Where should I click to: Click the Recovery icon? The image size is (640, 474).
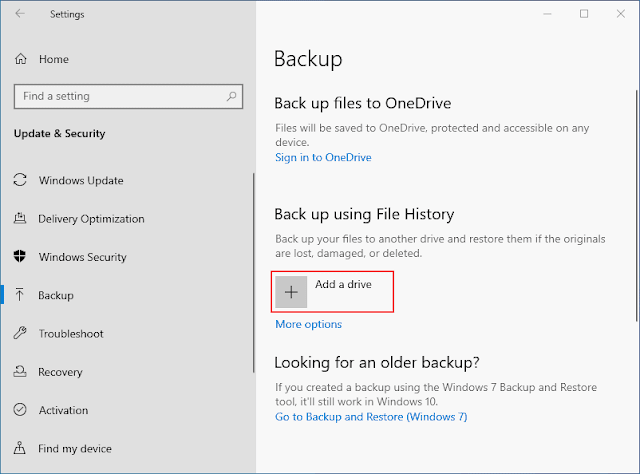[20, 372]
